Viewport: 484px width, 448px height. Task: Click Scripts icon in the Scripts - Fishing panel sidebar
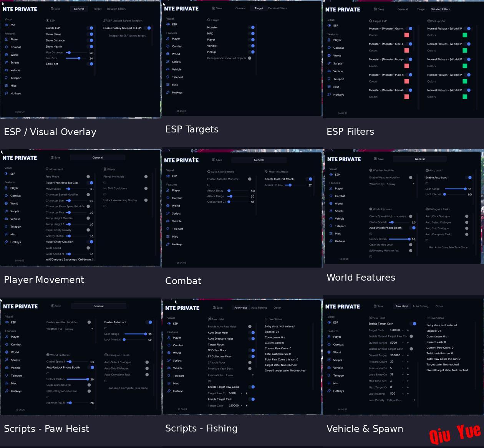pos(169,360)
